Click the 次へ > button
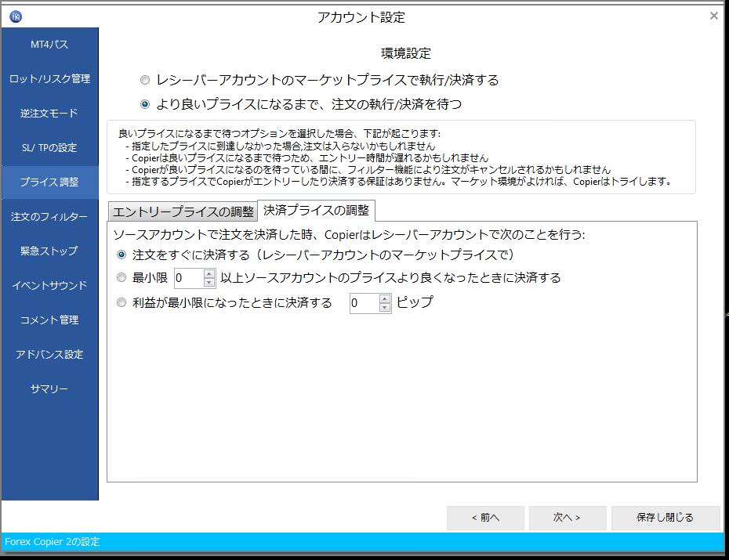This screenshot has width=729, height=560. point(567,517)
